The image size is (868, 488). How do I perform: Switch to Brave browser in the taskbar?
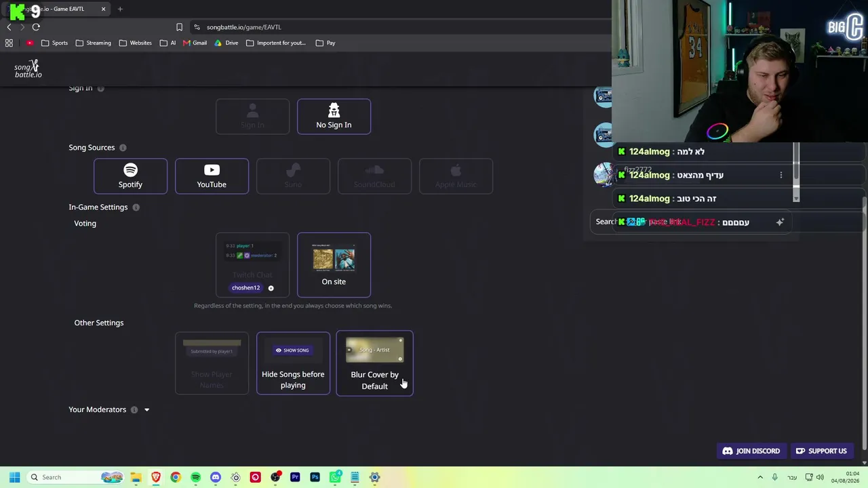point(156,477)
